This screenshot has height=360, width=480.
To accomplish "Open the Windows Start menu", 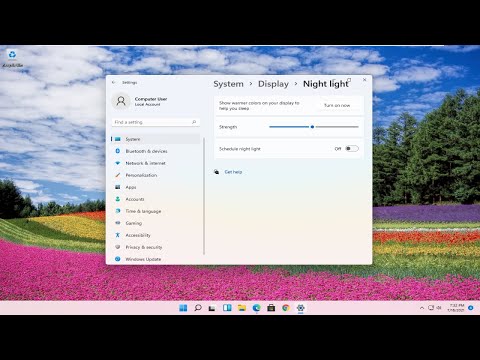I will coord(183,308).
